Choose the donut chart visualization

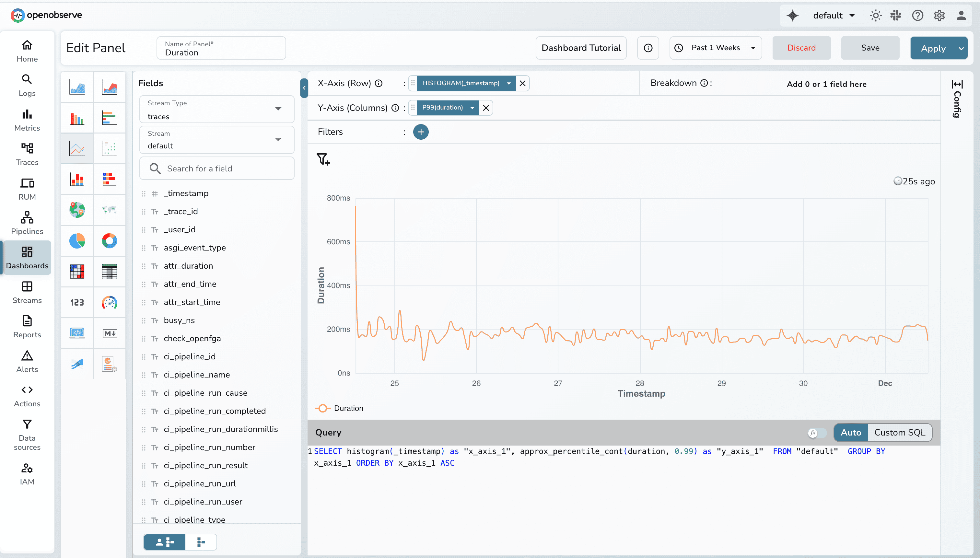point(109,241)
